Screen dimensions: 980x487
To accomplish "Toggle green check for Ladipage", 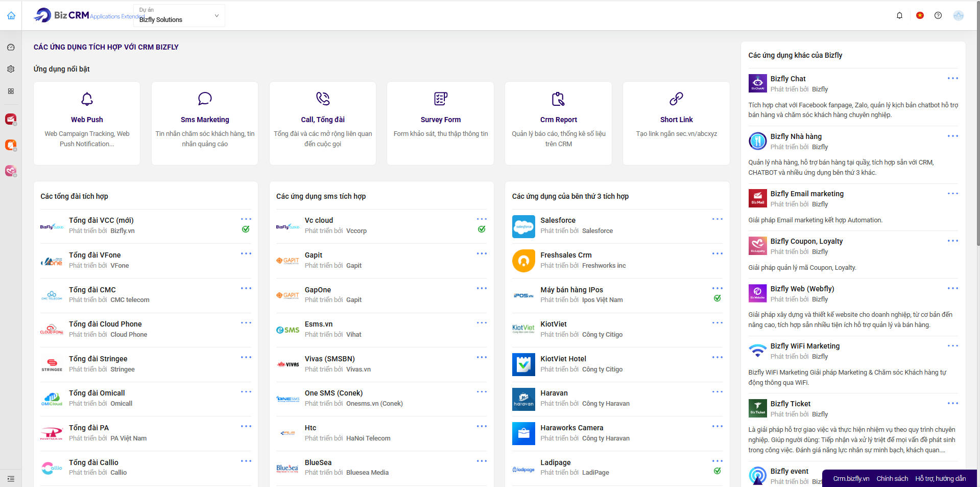I will click(x=718, y=471).
